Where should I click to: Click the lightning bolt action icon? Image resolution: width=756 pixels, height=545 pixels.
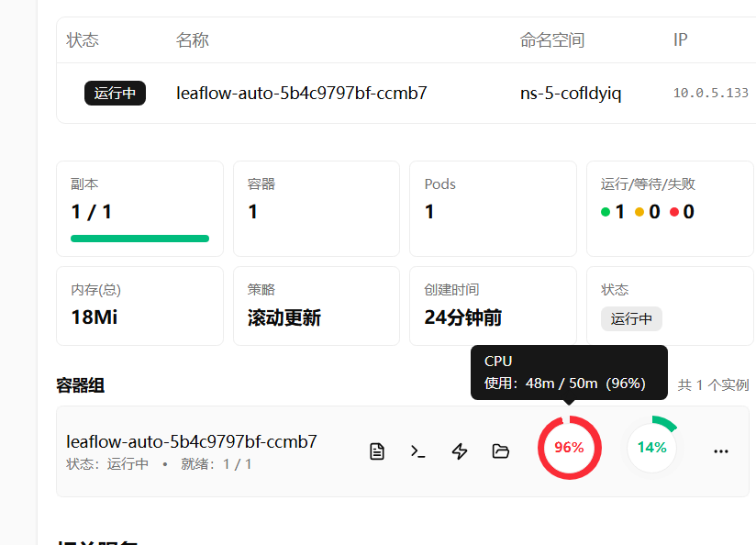click(460, 451)
